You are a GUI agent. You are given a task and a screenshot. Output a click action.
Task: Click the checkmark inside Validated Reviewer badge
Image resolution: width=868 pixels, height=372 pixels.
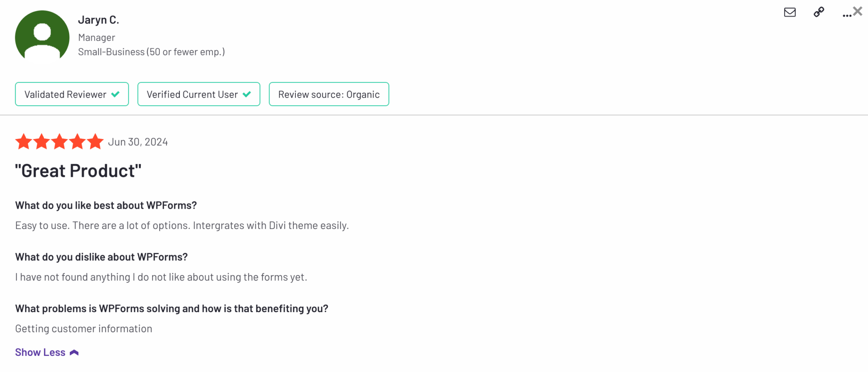[x=115, y=94]
